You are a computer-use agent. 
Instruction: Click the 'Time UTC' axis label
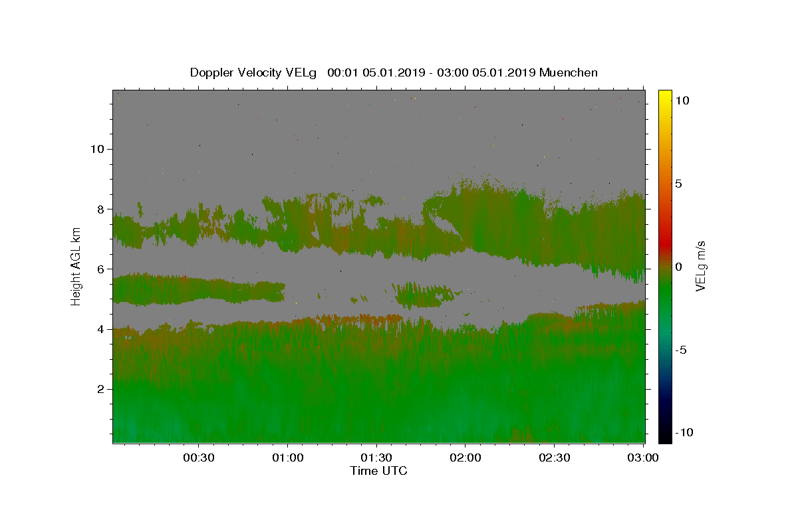point(379,471)
